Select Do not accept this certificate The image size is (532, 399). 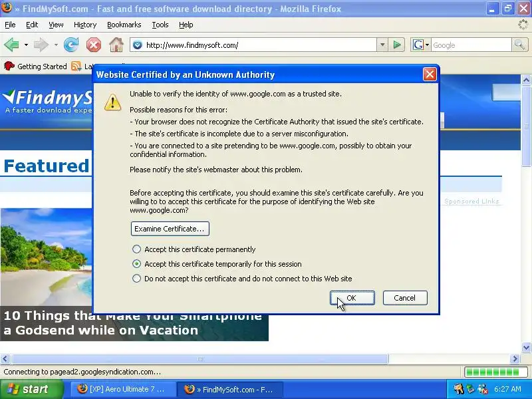[137, 279]
